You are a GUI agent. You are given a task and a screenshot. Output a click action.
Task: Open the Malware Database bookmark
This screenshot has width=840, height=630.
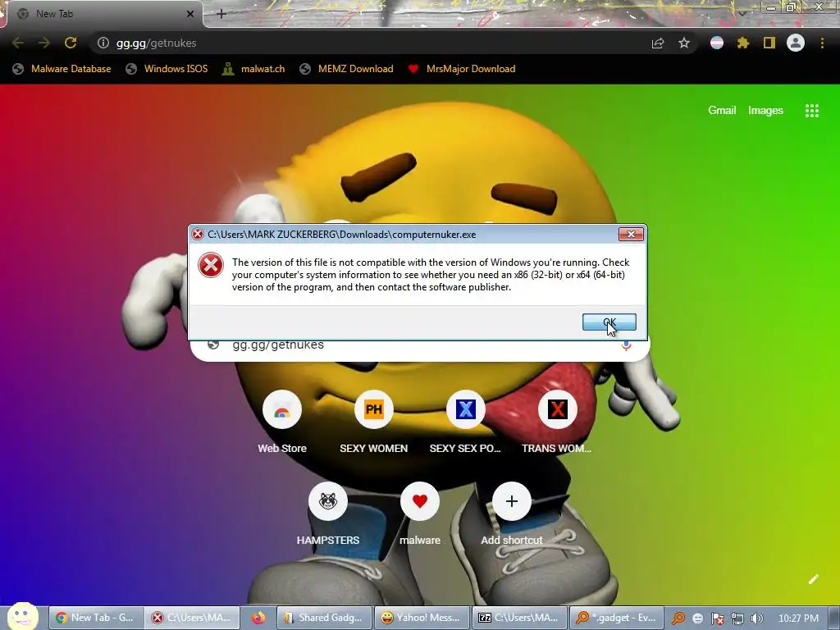62,69
